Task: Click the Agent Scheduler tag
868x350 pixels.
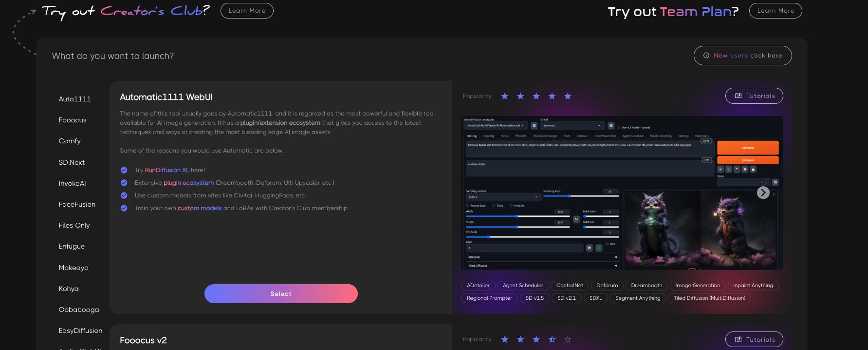Action: click(x=523, y=286)
